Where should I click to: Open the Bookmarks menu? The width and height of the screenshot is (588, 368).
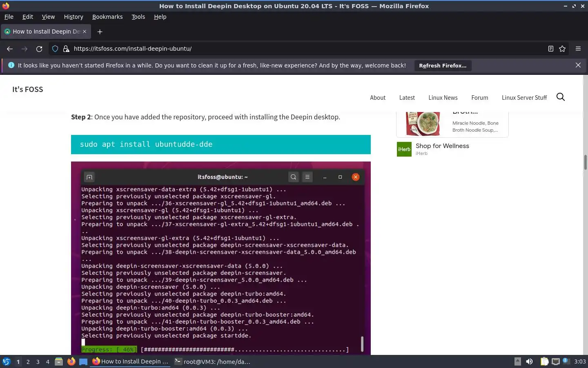point(107,17)
